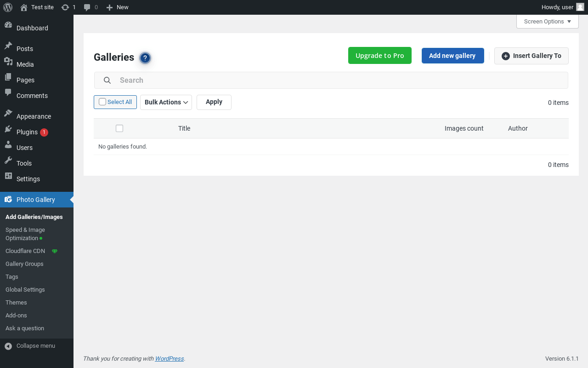Click the plus icon next to New

(x=109, y=7)
